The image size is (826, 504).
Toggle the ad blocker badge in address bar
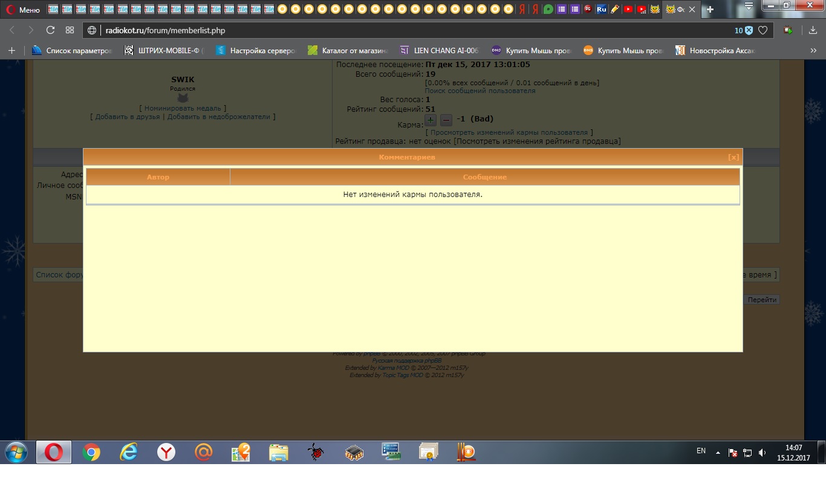pyautogui.click(x=744, y=30)
